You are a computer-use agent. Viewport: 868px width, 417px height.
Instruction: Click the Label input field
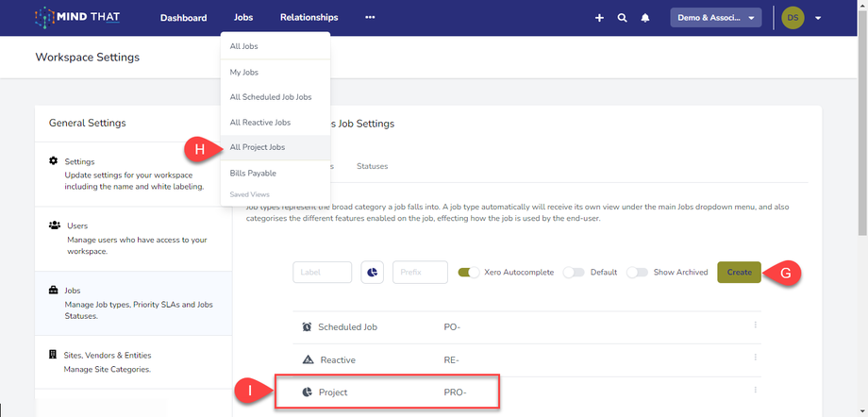tap(322, 273)
